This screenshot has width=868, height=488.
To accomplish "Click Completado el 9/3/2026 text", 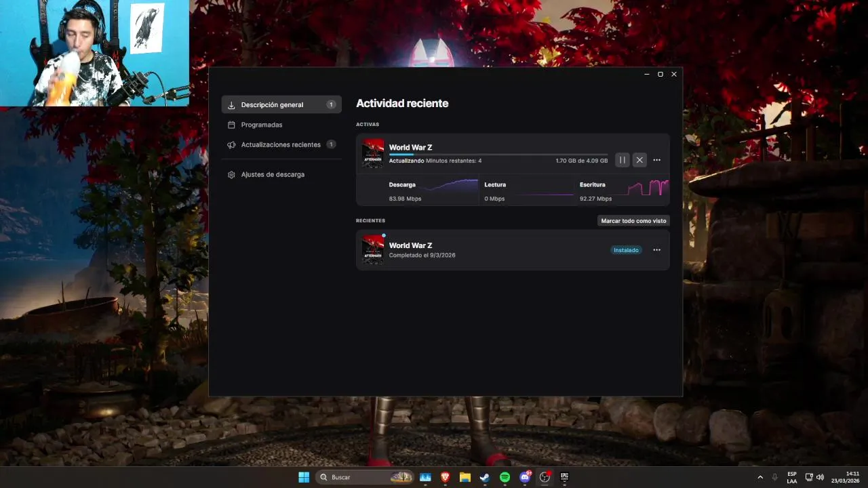I will 422,256.
